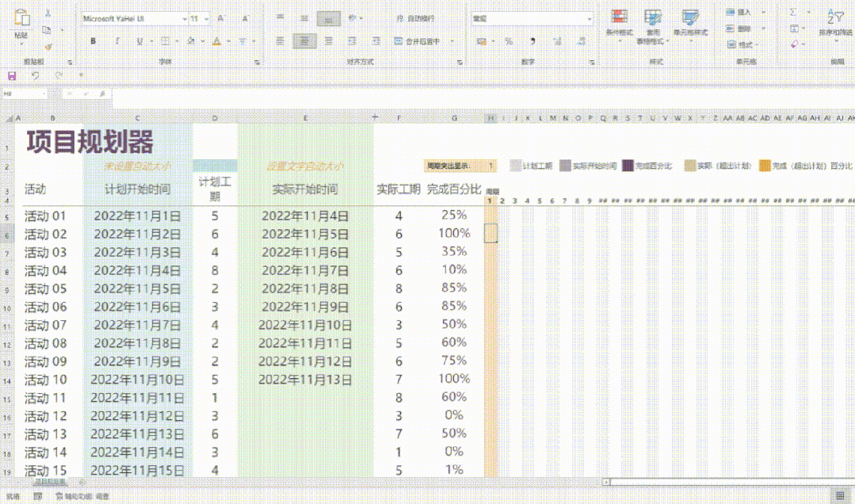Viewport: 855px width, 504px height.
Task: Open the alignment group dialog launcher
Action: tap(459, 63)
